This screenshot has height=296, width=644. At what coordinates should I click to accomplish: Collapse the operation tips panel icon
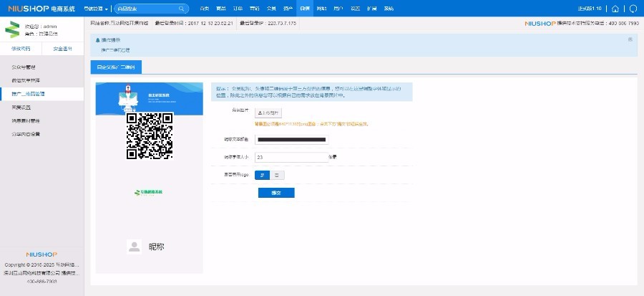pyautogui.click(x=630, y=39)
